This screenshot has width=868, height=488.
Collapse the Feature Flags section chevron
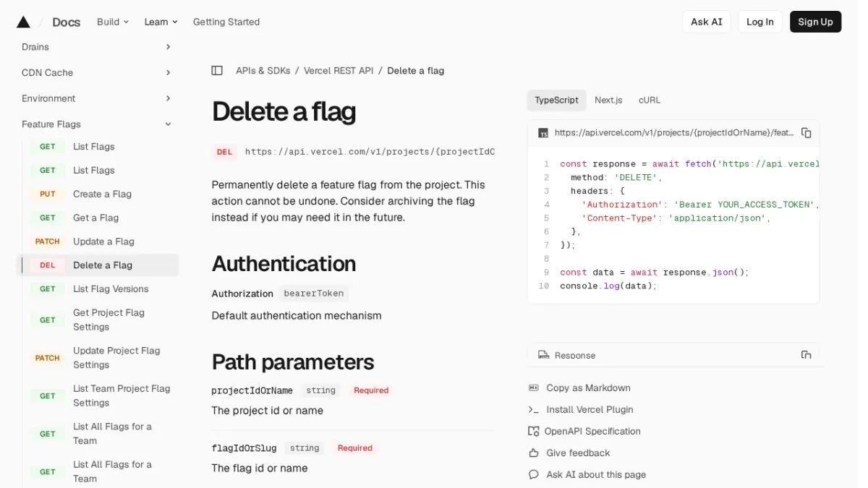[168, 125]
